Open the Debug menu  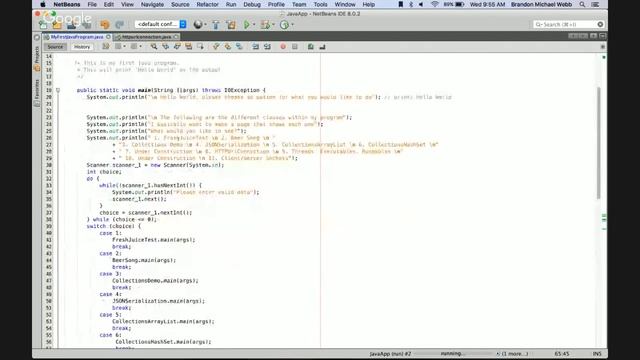(252, 4)
